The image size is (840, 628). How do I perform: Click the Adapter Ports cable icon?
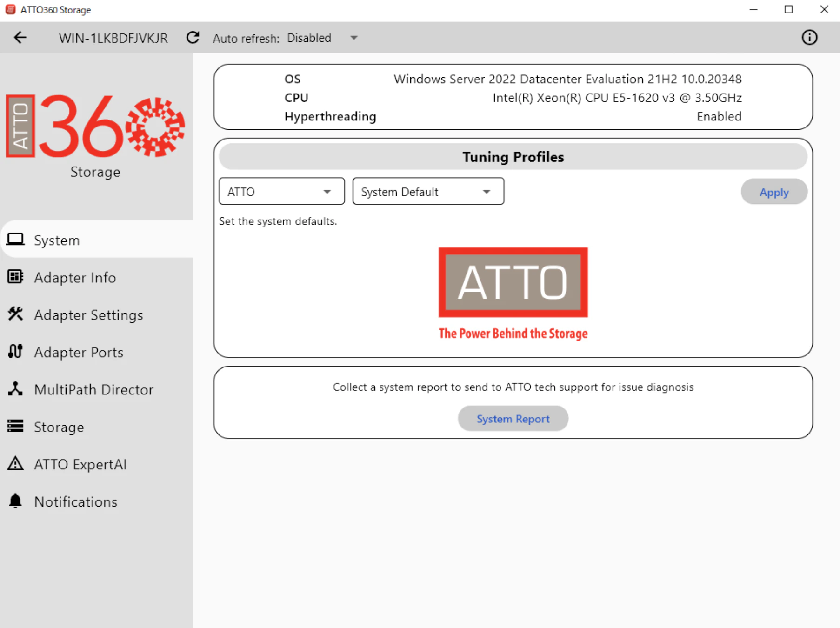(15, 351)
